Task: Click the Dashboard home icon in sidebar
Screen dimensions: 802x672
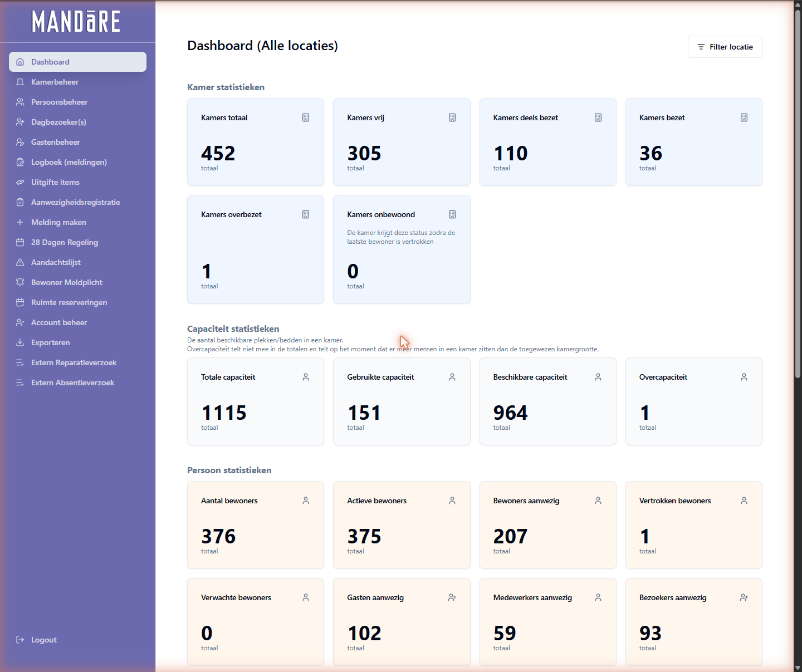Action: click(x=20, y=62)
